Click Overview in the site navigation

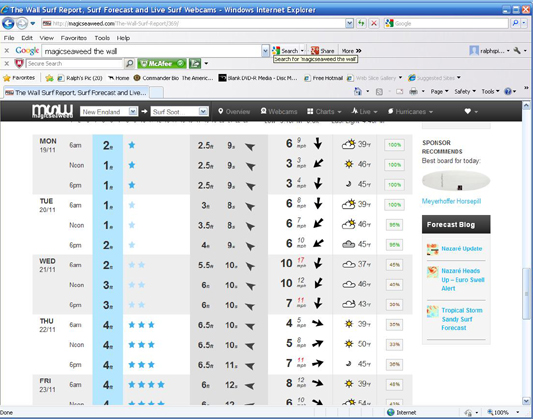234,111
